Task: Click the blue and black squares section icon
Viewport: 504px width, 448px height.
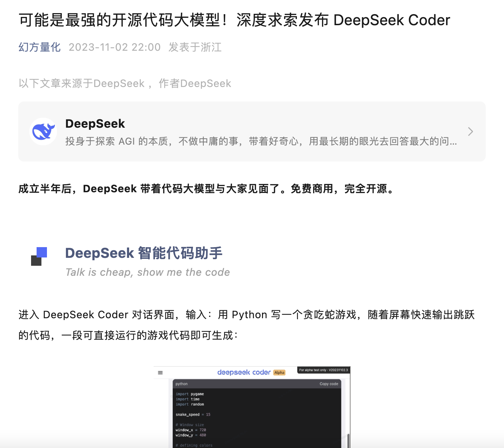Action: click(39, 256)
